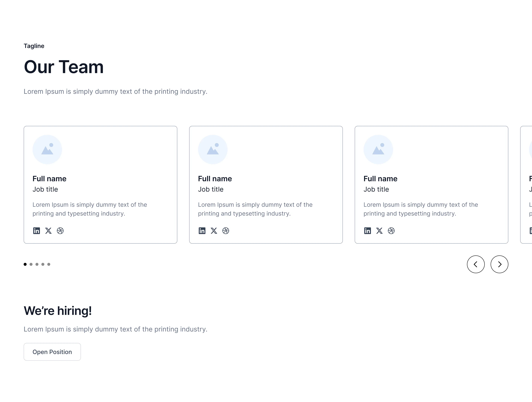This screenshot has height=402, width=532.
Task: Click the third card's Full name heading
Action: pos(380,178)
